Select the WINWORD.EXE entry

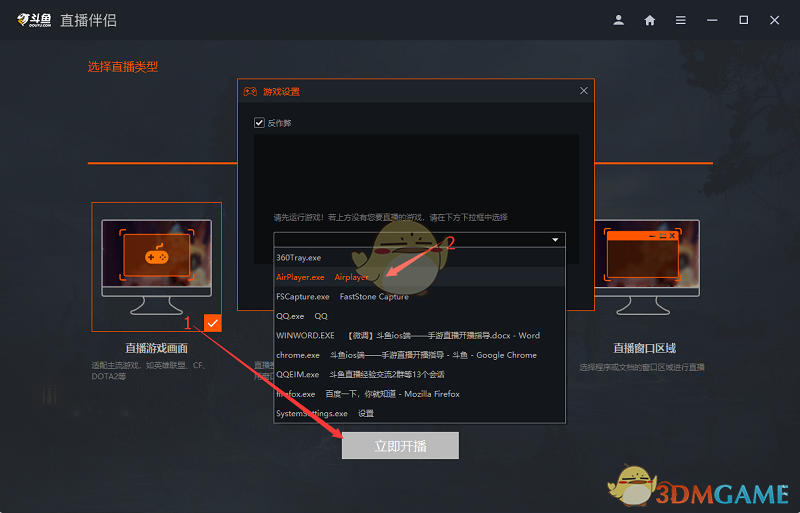pos(419,335)
